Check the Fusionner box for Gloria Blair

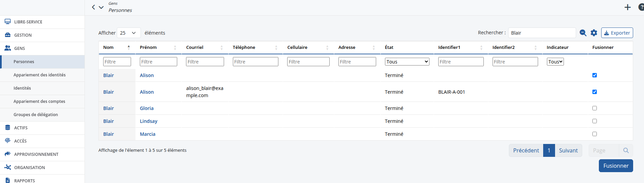tap(594, 108)
